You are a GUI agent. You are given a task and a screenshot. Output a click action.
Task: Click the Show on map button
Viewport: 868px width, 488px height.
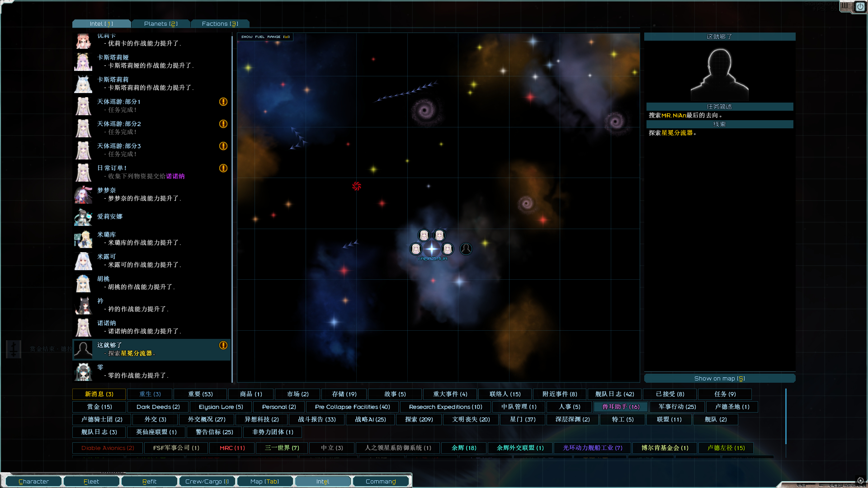point(719,378)
